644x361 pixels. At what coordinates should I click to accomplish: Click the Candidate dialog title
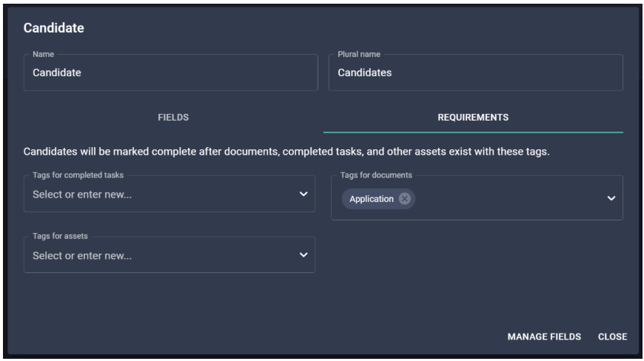54,28
